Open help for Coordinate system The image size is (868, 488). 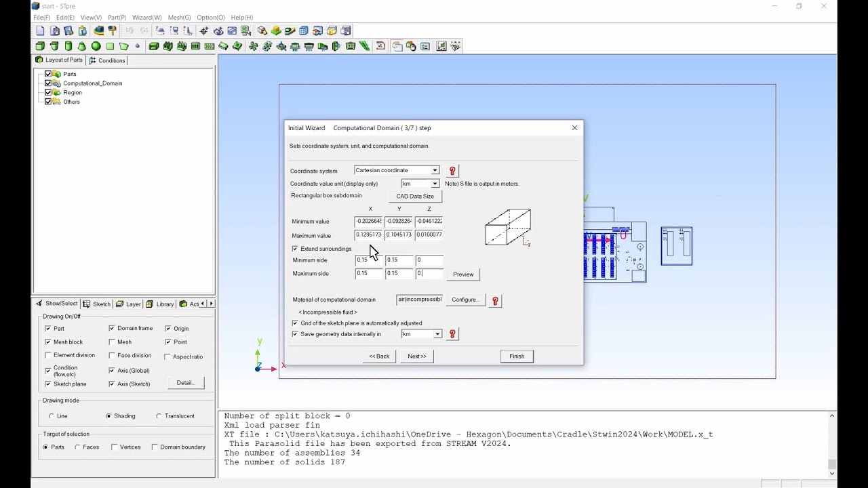point(452,171)
